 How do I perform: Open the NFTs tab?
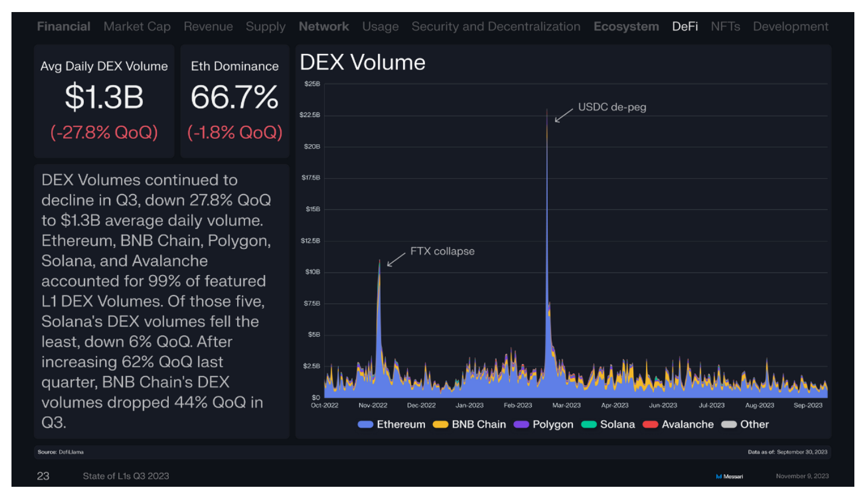[x=726, y=26]
